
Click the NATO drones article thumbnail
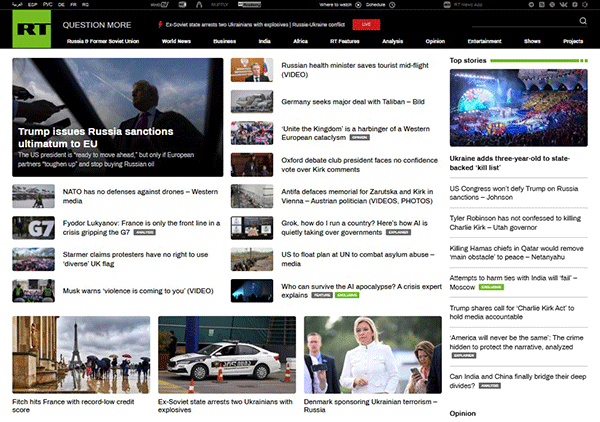(x=33, y=196)
